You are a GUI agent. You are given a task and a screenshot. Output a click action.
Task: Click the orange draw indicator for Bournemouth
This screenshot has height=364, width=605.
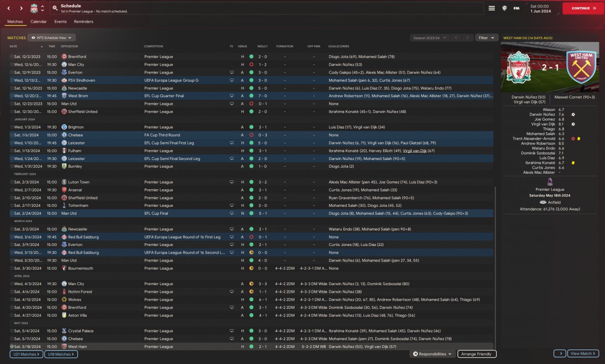[251, 268]
